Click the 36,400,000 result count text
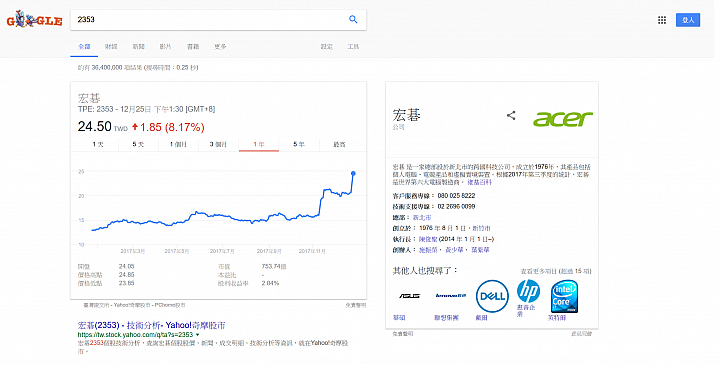 click(138, 68)
